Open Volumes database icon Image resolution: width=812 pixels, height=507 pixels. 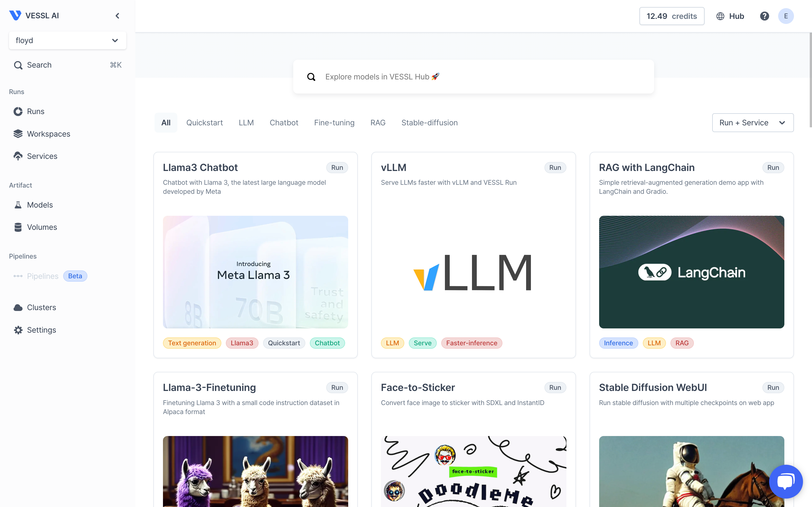tap(18, 227)
